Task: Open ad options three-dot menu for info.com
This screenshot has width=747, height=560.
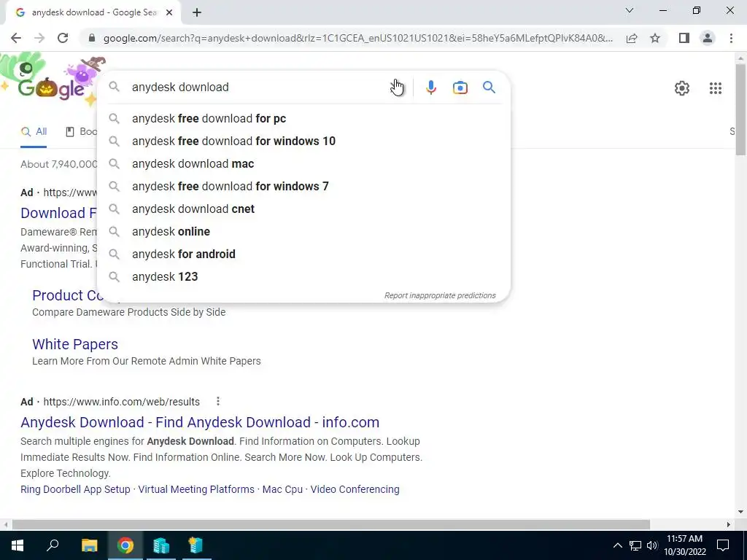Action: tap(217, 402)
